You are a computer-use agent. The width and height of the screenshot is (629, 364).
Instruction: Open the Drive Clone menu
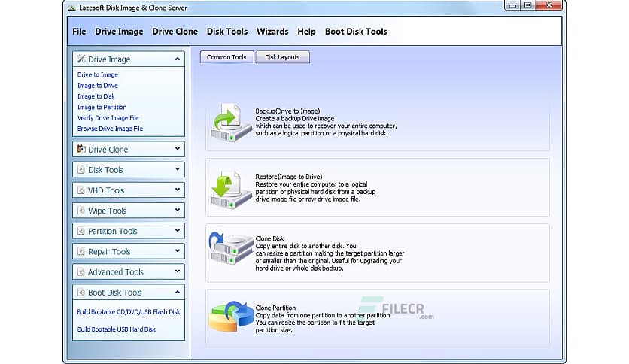point(175,32)
